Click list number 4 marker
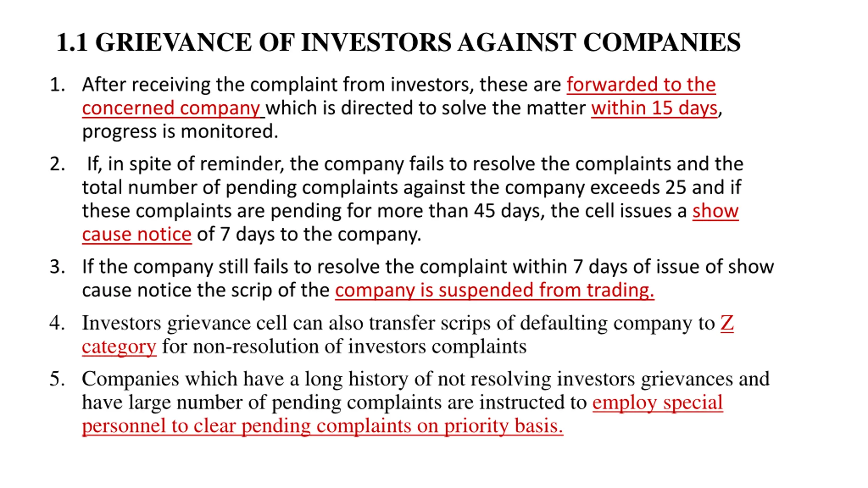This screenshot has height=488, width=868. (57, 323)
